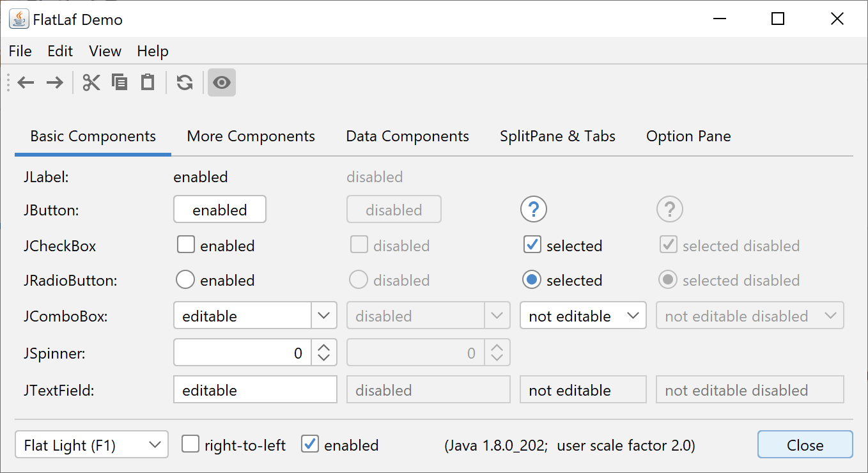Click the JCheckBox "disabled" checkbox

359,245
